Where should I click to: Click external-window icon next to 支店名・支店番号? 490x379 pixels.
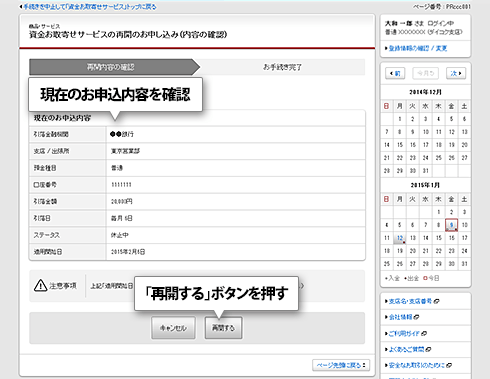[x=436, y=301]
